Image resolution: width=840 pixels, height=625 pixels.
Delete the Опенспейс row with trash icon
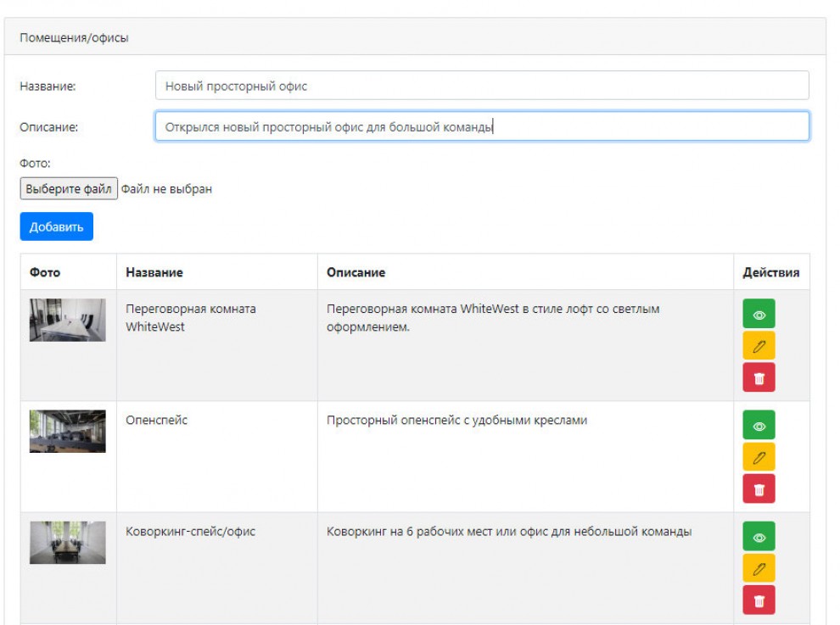(x=759, y=489)
